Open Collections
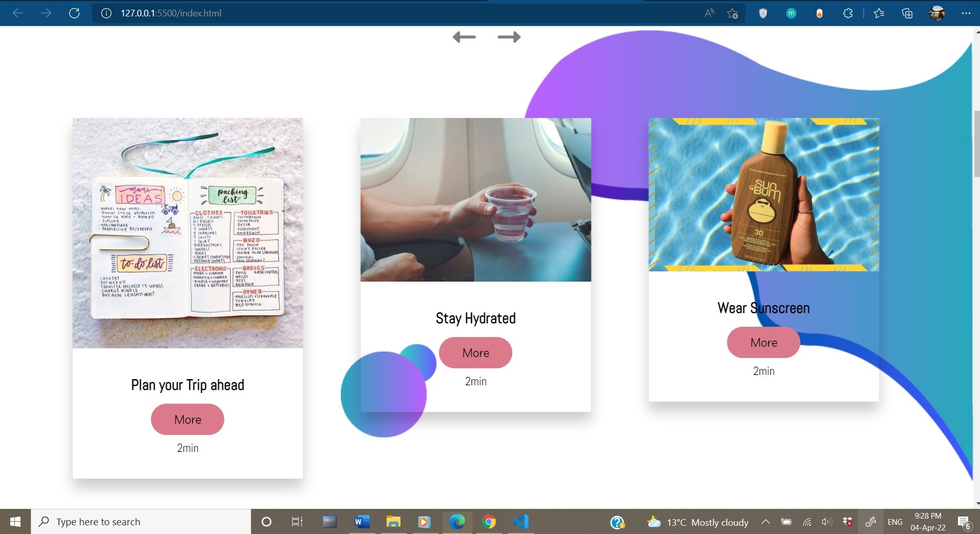980x534 pixels. pos(907,13)
